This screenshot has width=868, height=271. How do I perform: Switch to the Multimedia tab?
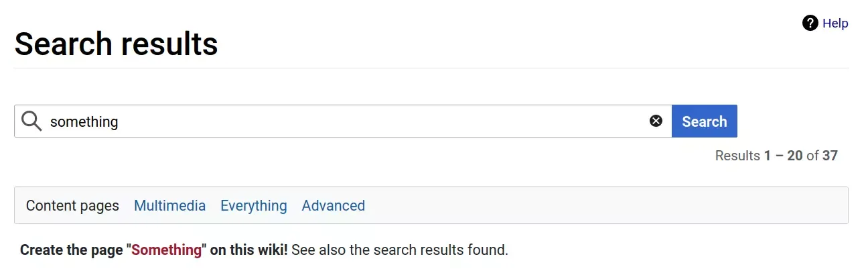(169, 206)
